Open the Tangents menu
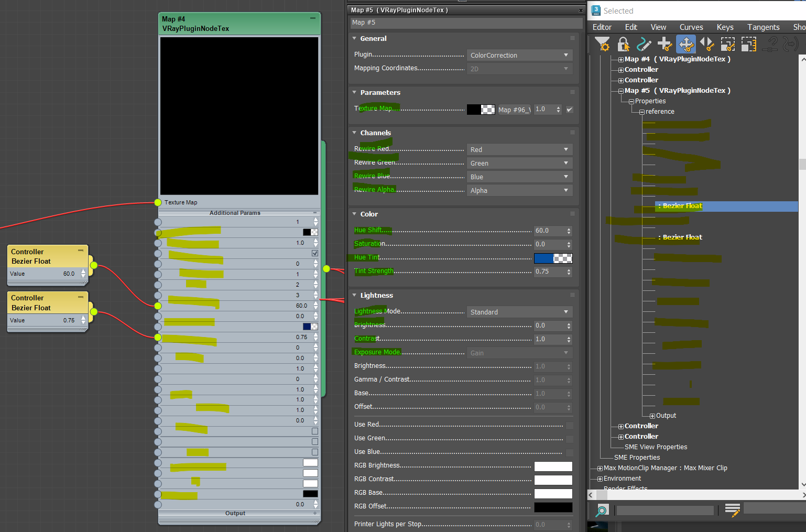This screenshot has height=532, width=806. point(763,27)
